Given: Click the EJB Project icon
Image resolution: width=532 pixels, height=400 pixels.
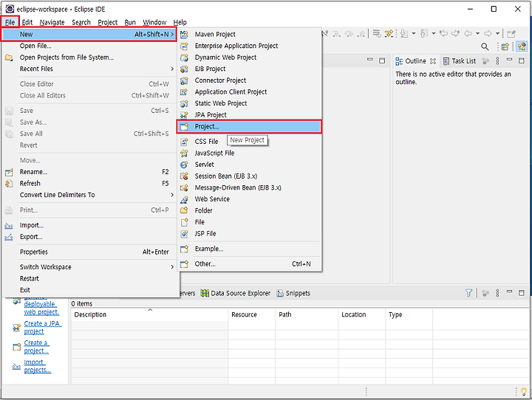Looking at the screenshot, I should (x=184, y=69).
